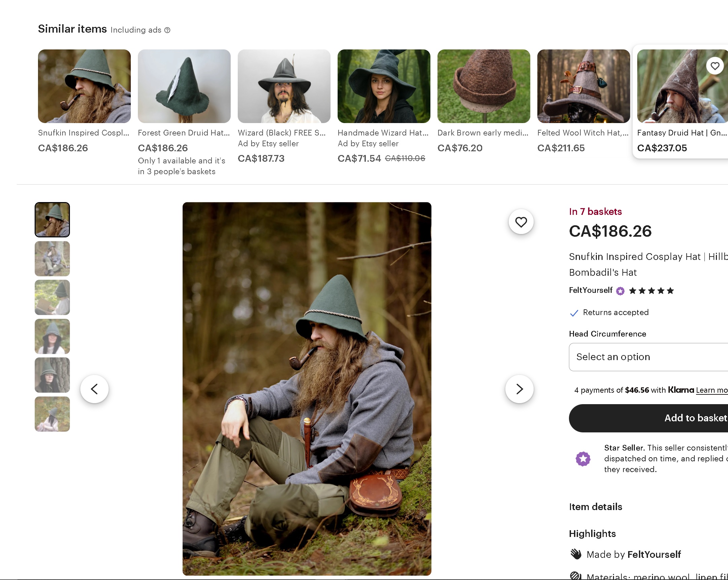
Task: Add main hat listing to favourites
Action: (x=521, y=222)
